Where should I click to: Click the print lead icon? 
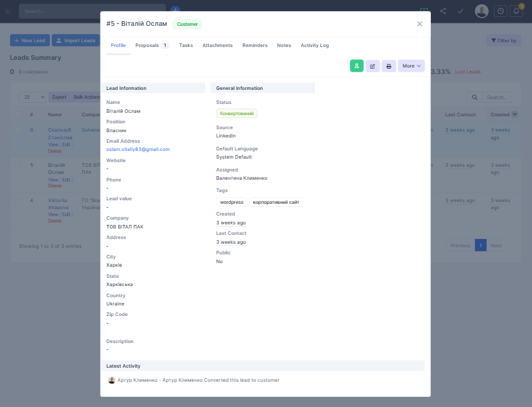389,66
